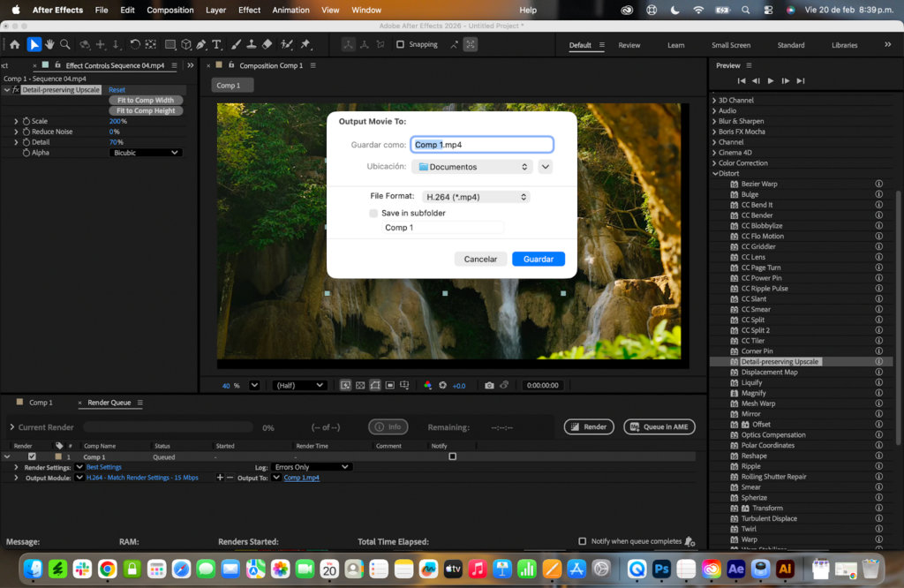The height and width of the screenshot is (588, 904).
Task: Select the Rotation tool
Action: pyautogui.click(x=135, y=43)
